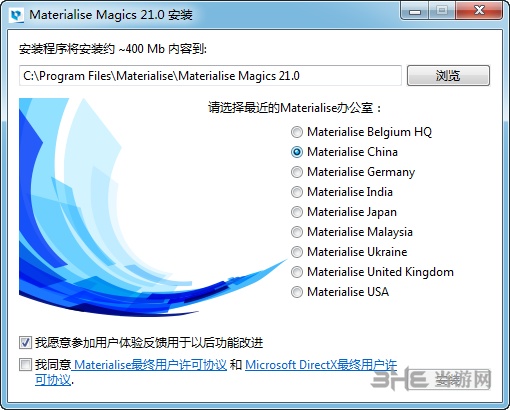Uncheck the user experience feedback checkbox
This screenshot has width=510, height=410.
[26, 343]
